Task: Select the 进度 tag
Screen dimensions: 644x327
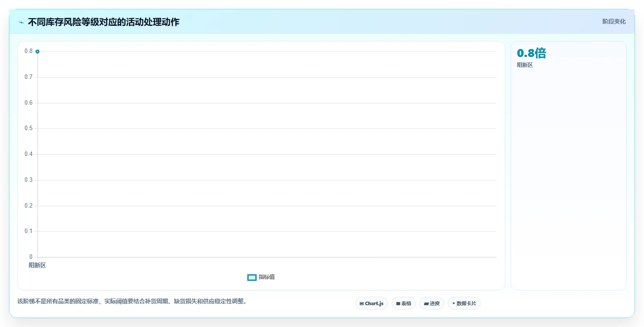Action: tap(432, 303)
